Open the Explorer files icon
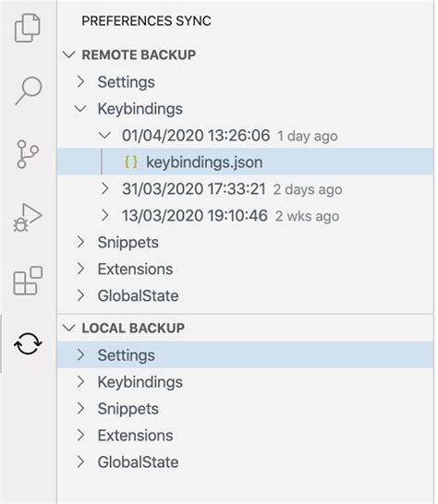Screen dimensions: 438x504 [x=28, y=28]
